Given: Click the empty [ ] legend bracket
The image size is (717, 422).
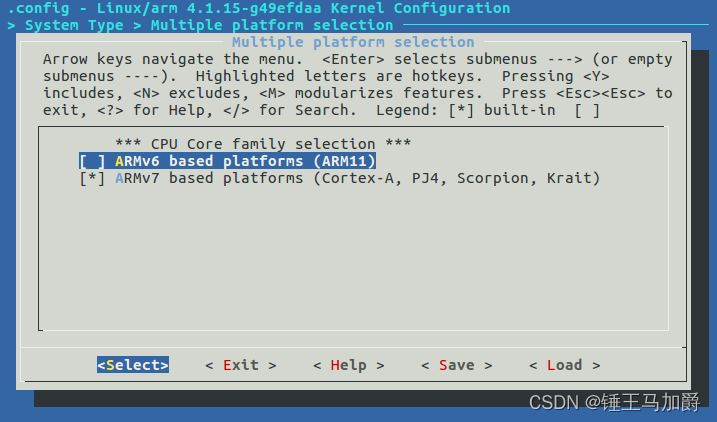Looking at the screenshot, I should coord(587,110).
